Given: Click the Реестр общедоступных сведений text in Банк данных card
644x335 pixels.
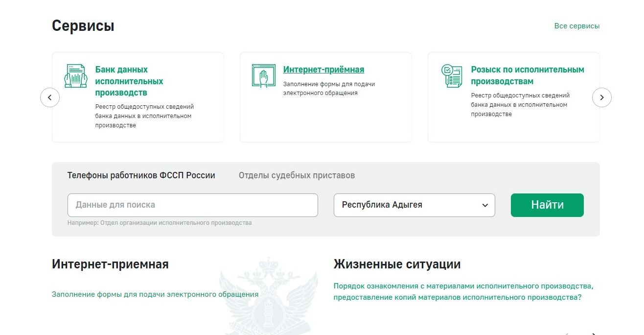Looking at the screenshot, I should (x=144, y=116).
